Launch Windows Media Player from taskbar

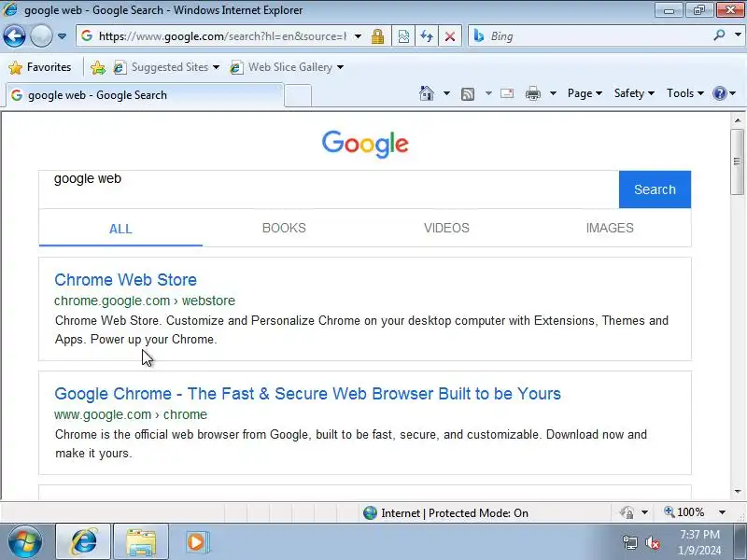coord(197,542)
